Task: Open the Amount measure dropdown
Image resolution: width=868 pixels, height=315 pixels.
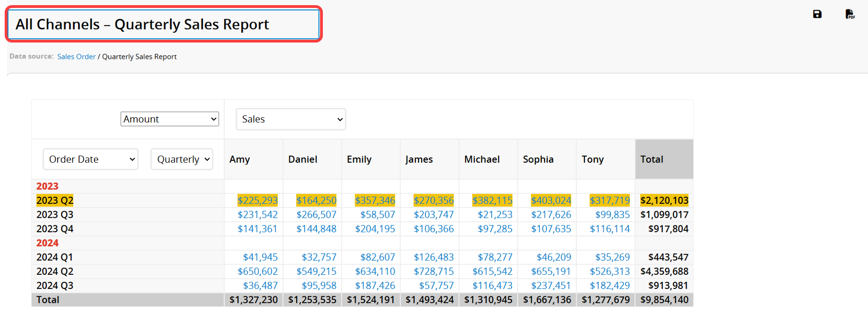Action: pyautogui.click(x=169, y=119)
